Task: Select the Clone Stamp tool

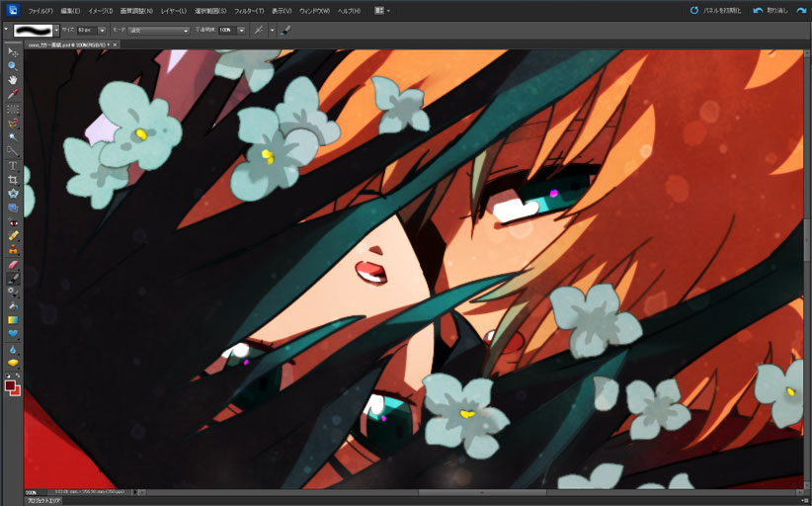Action: (13, 250)
